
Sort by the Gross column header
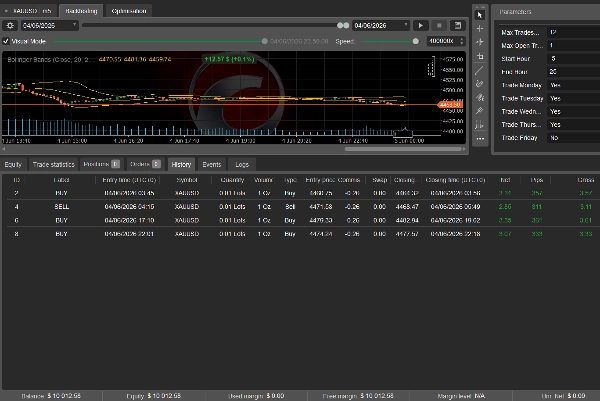[x=585, y=180]
